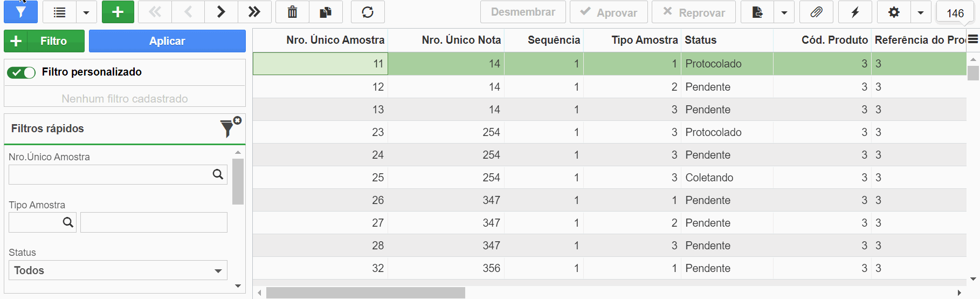
Task: Open the Status dropdown showing Todos
Action: tap(118, 270)
